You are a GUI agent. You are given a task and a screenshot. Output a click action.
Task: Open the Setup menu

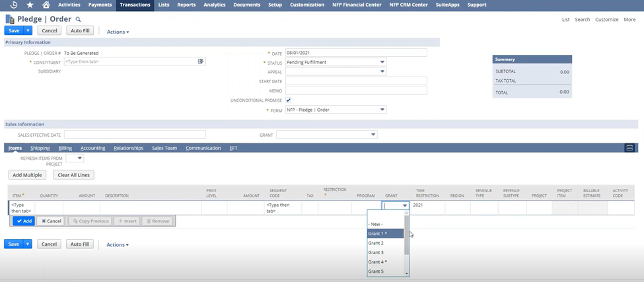coord(275,5)
